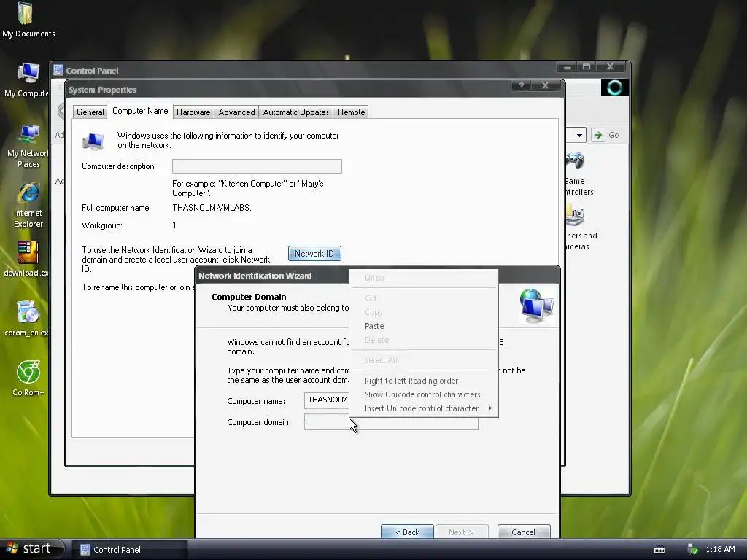747x560 pixels.
Task: Click the Computer description input field
Action: pos(257,166)
